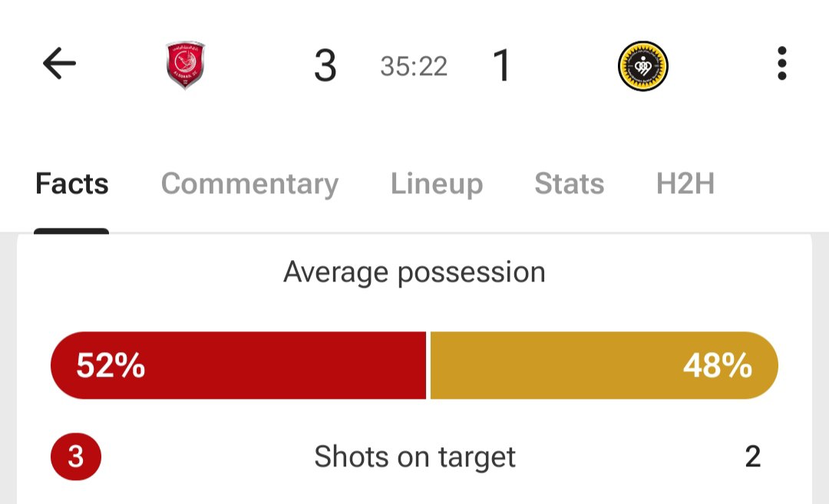Tap the 35:22 match clock
Screen dimensions: 829x504
[x=414, y=67]
